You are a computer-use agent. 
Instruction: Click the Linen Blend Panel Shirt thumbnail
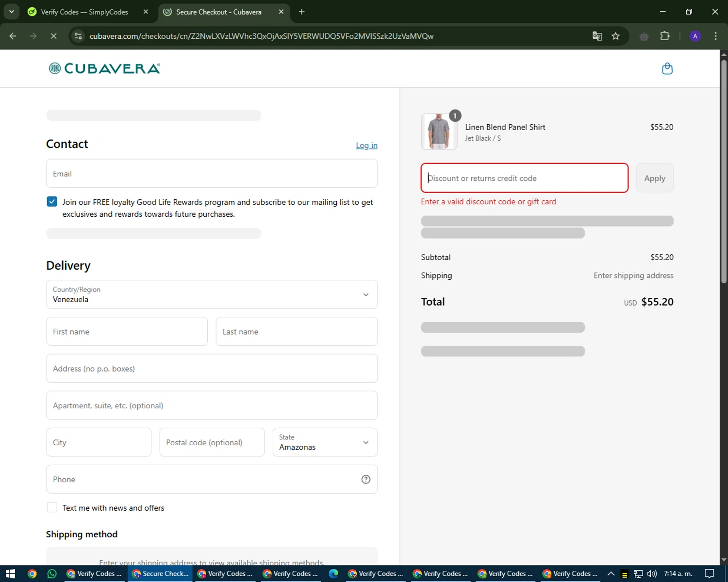tap(439, 131)
